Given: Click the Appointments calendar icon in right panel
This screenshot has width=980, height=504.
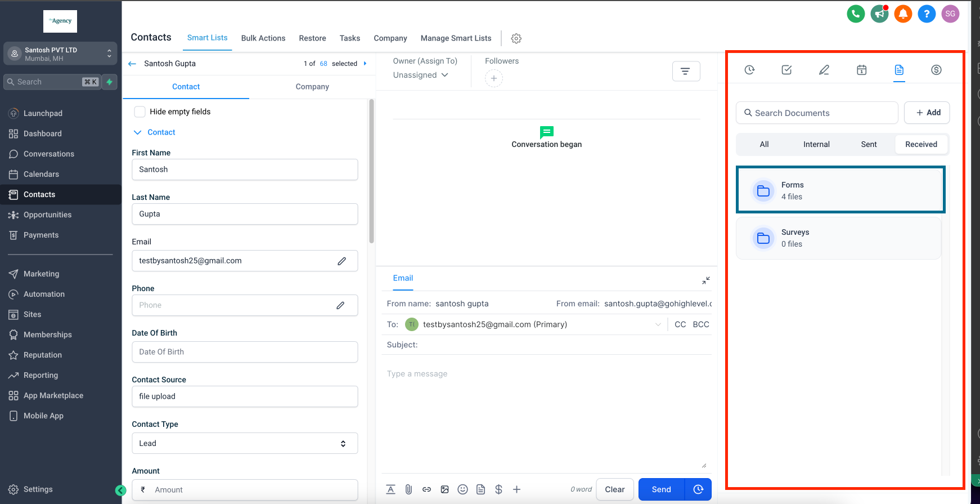Looking at the screenshot, I should point(861,70).
